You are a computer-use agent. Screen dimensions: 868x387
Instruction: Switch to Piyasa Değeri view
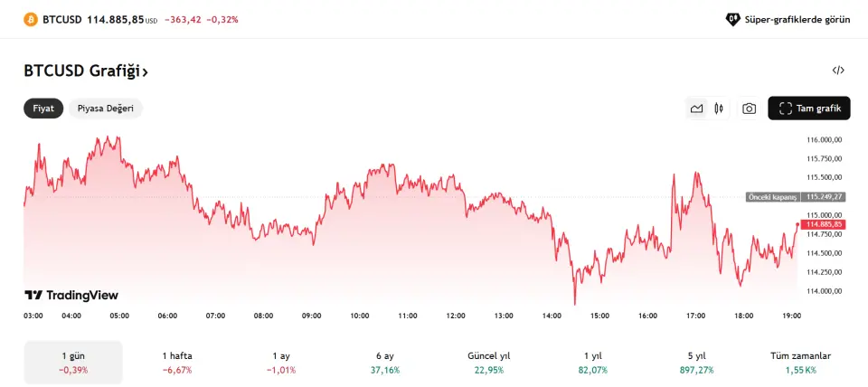click(x=106, y=109)
